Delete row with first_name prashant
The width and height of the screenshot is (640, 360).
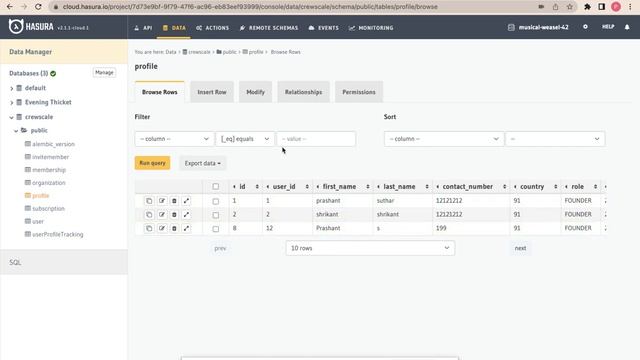174,201
